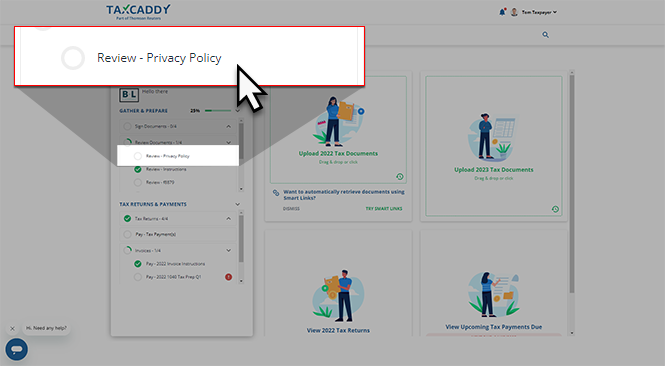
Task: Click the Tom Taxpayer profile avatar
Action: click(514, 12)
